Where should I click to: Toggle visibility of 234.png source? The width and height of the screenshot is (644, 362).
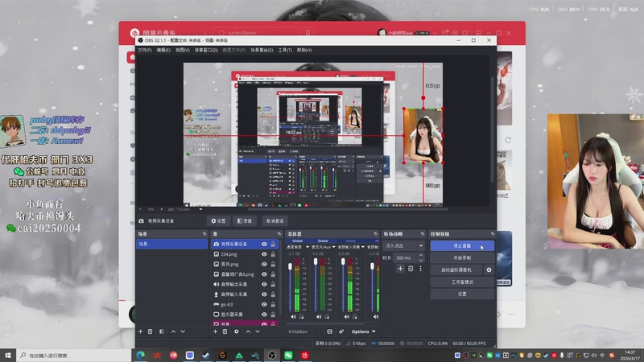coord(264,254)
